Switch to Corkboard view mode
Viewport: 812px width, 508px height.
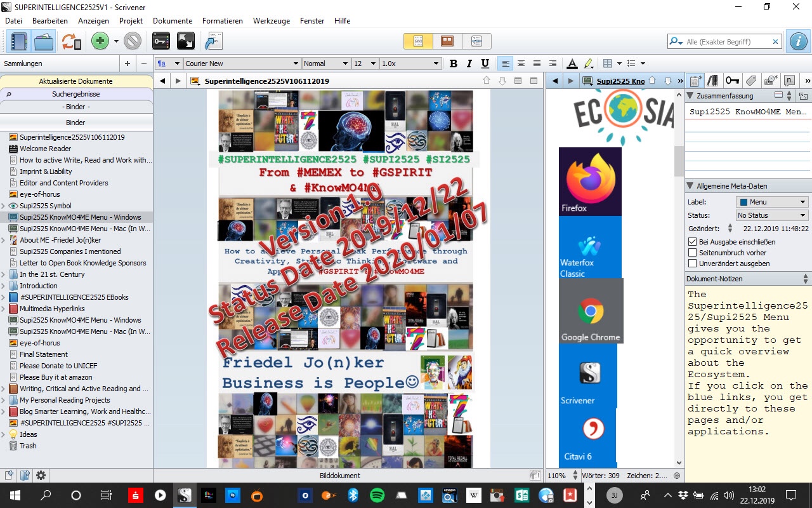[x=447, y=41]
